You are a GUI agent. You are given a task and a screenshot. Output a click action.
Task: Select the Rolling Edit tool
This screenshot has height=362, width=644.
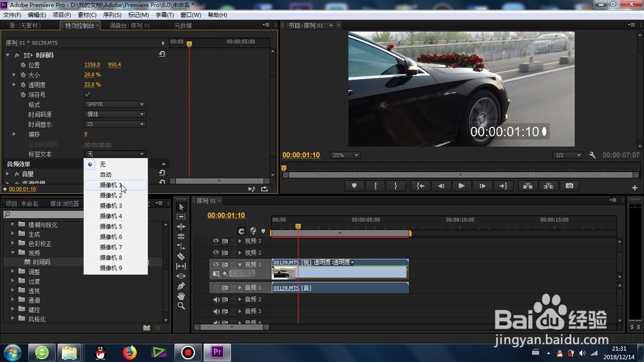(181, 236)
